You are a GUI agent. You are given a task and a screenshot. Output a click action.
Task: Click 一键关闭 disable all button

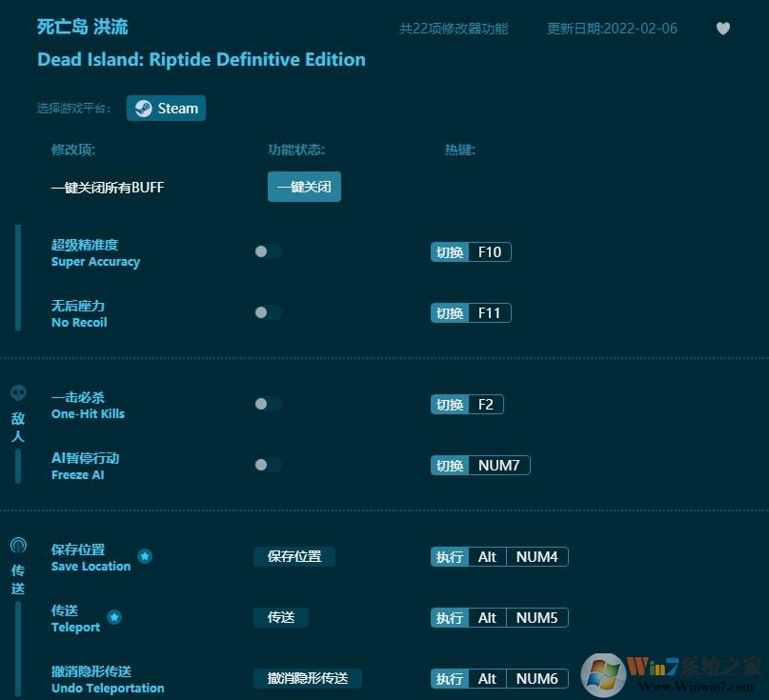[304, 187]
